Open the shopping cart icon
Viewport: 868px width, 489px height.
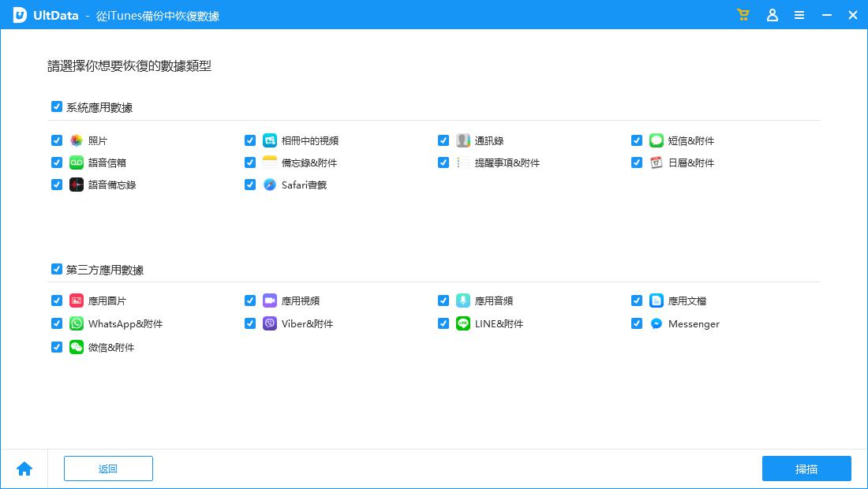click(x=743, y=15)
